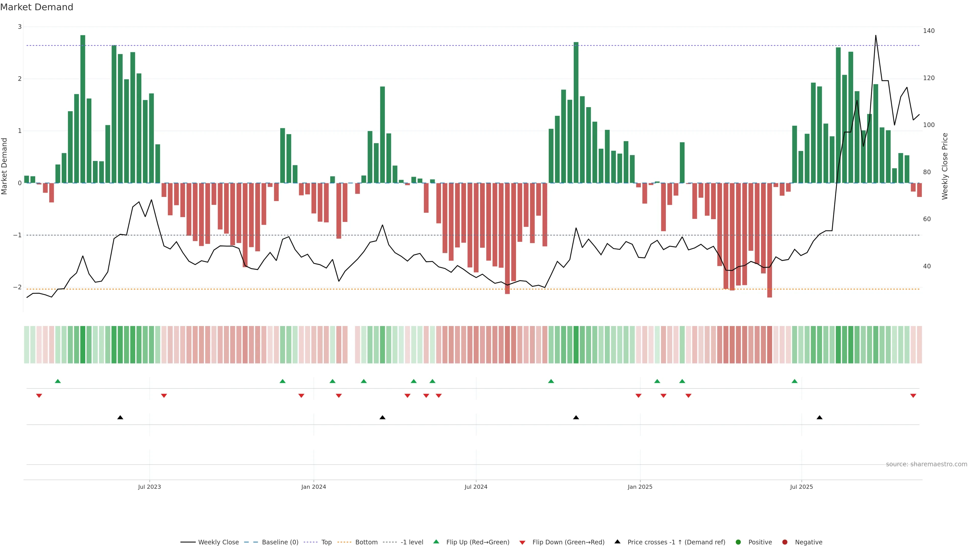Toggle the -1 level legend entry

412,542
